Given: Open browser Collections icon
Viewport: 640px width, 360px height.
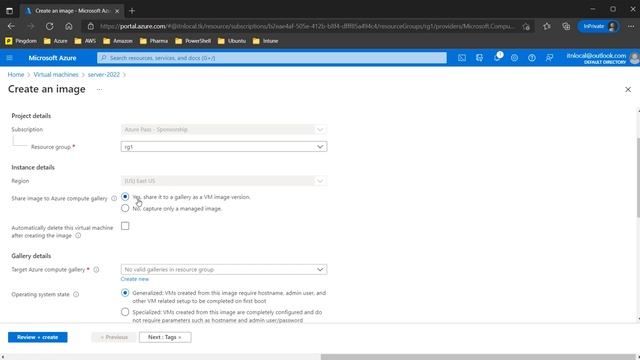Looking at the screenshot, I should (x=566, y=26).
